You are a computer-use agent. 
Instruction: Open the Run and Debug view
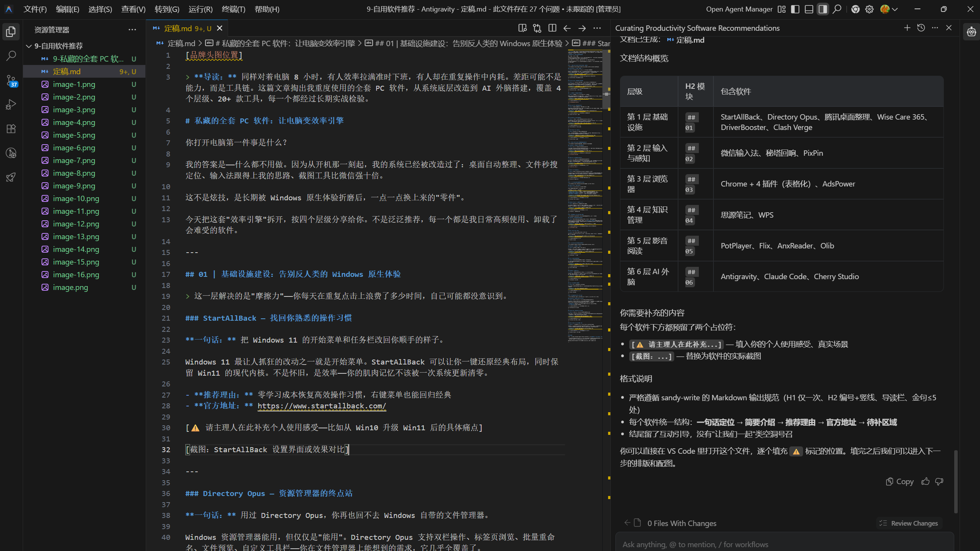point(11,105)
